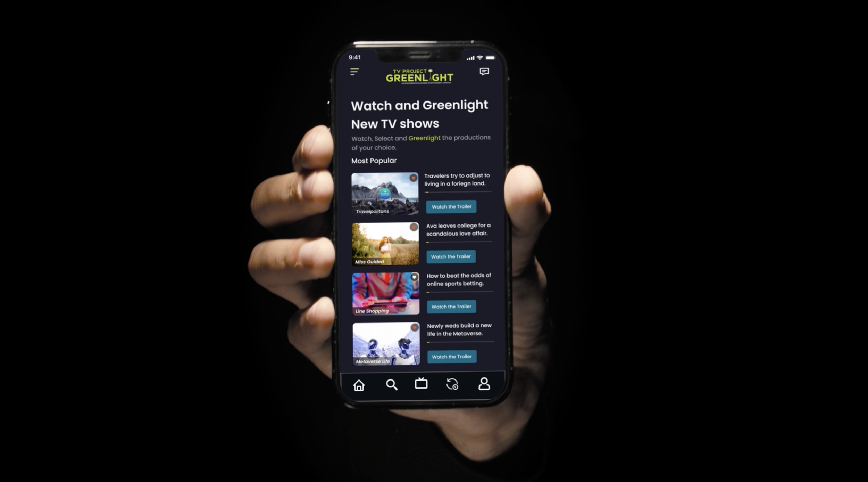Tap the Profile/Account icon
868x482 pixels.
coord(484,384)
